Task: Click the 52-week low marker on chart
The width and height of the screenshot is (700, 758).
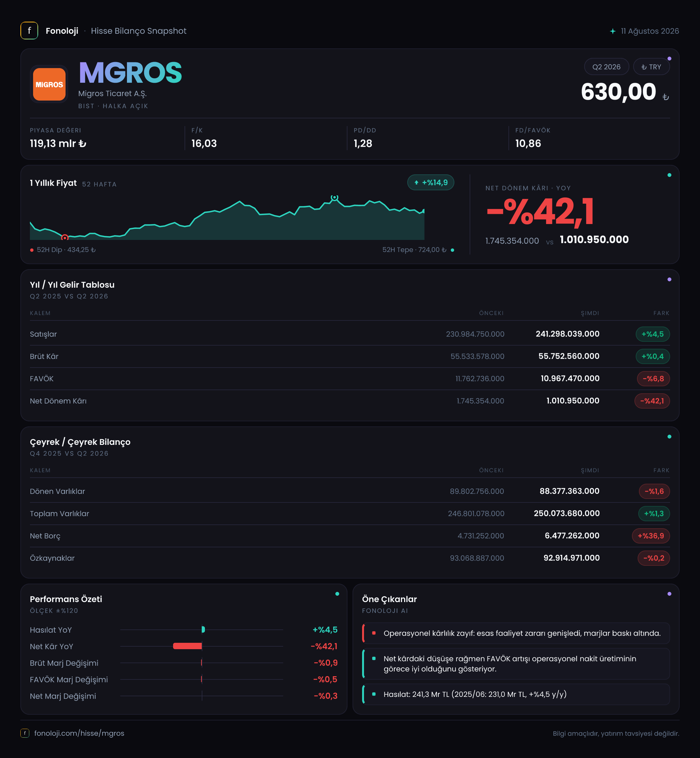Action: (x=65, y=237)
